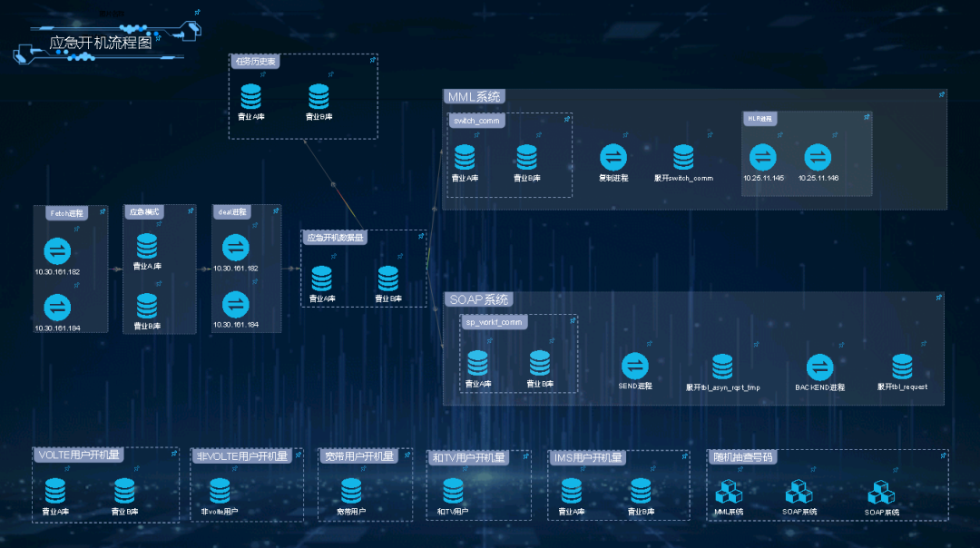Screen dimensions: 980x548
Task: Select HLR process node 10.25.11.146
Action: (818, 158)
